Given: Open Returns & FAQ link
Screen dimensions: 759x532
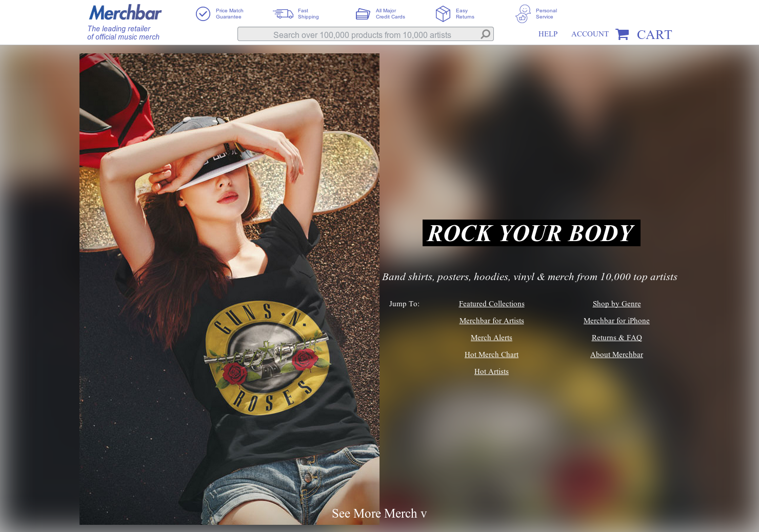Looking at the screenshot, I should (616, 338).
